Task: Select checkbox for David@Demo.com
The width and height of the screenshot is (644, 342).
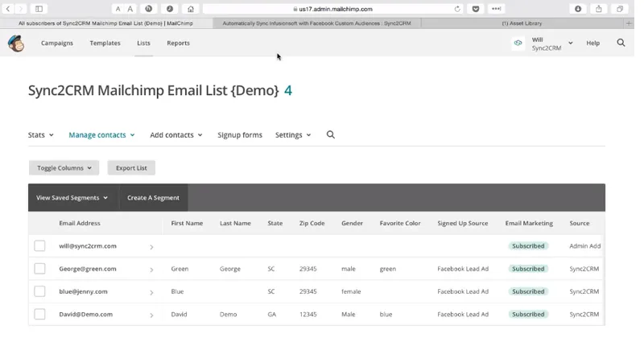Action: [x=39, y=314]
